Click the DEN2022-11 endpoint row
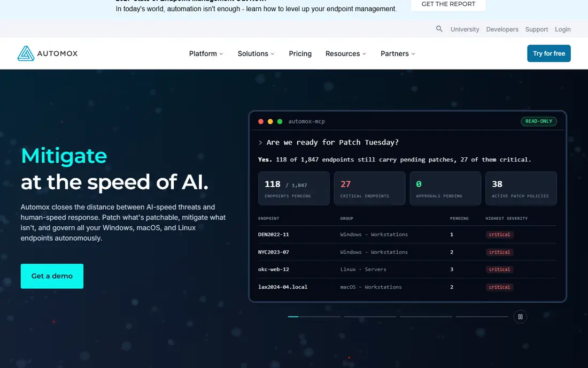This screenshot has width=588, height=368. [x=407, y=234]
